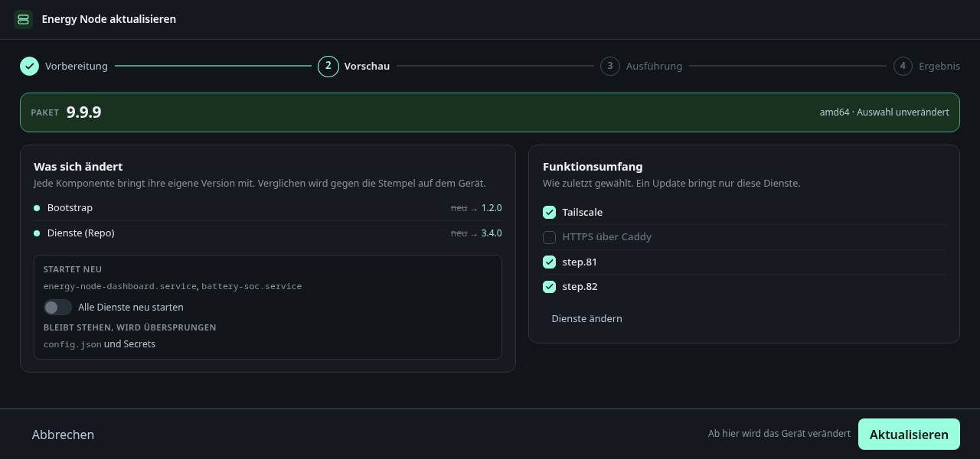Open the Dienste ändern link
The image size is (980, 459).
point(586,318)
